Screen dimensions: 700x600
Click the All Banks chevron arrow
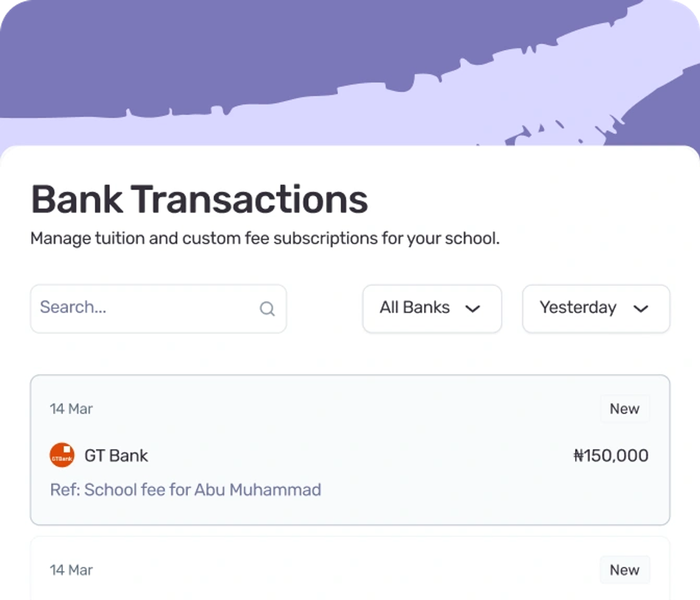472,309
